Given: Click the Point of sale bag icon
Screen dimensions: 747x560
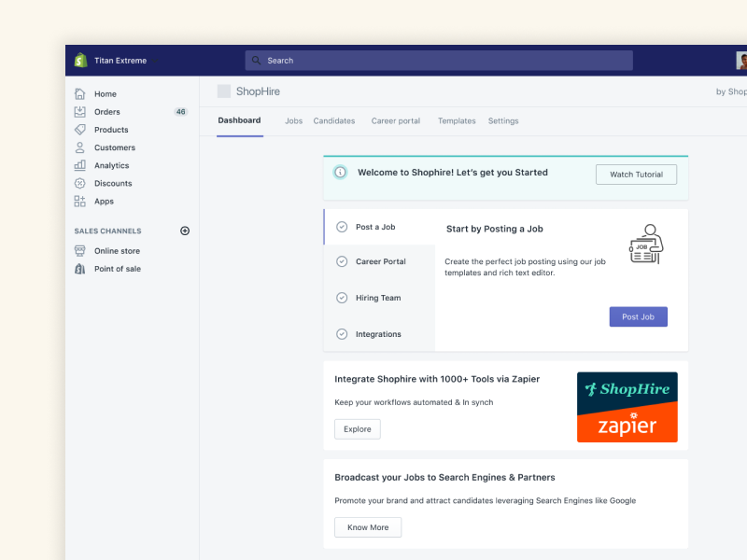Looking at the screenshot, I should coord(80,269).
